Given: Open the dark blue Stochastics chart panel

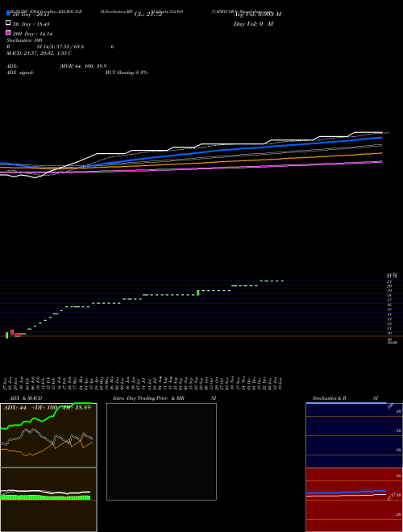Looking at the screenshot, I should tap(354, 435).
